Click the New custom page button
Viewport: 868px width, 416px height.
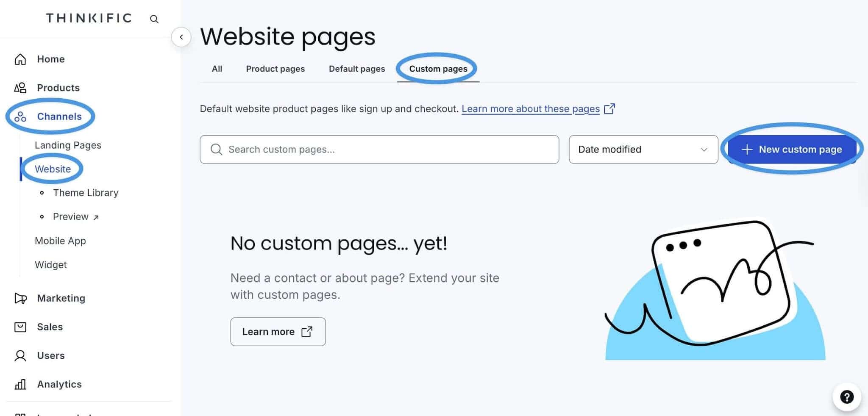(792, 150)
